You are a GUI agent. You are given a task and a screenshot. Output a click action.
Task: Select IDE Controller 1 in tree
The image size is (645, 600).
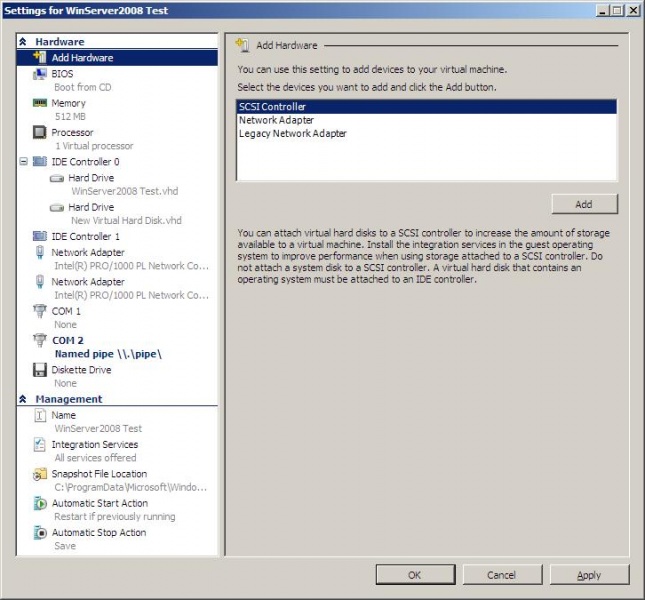[85, 237]
